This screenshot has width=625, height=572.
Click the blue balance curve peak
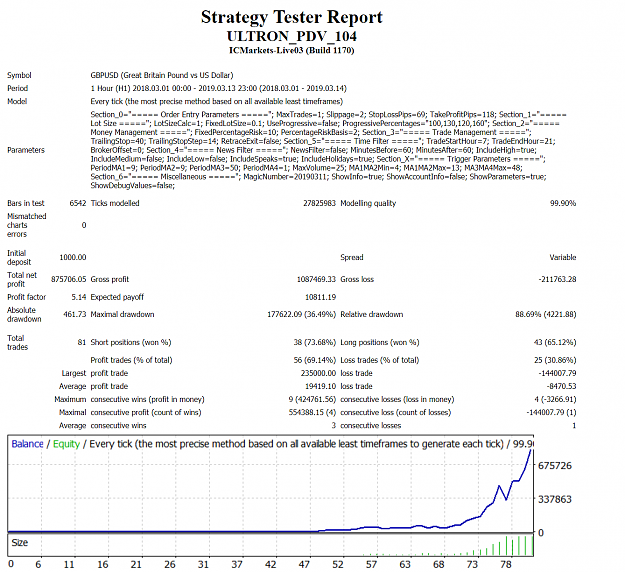tap(531, 450)
